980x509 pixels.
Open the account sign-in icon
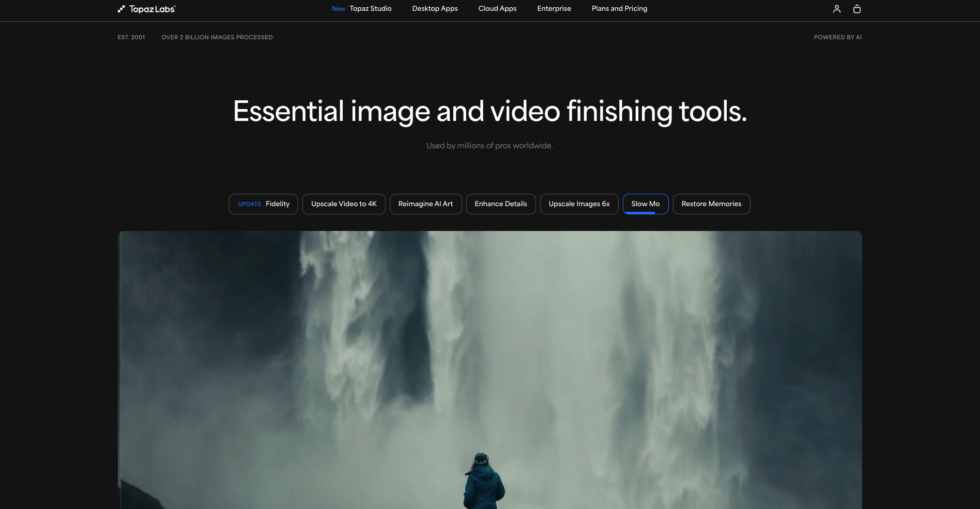pos(836,9)
